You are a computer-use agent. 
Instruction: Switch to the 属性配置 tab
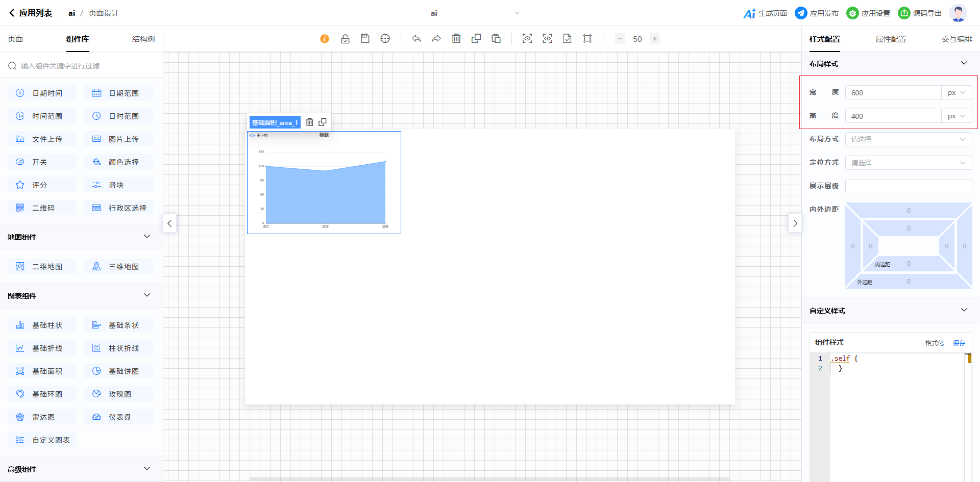891,39
